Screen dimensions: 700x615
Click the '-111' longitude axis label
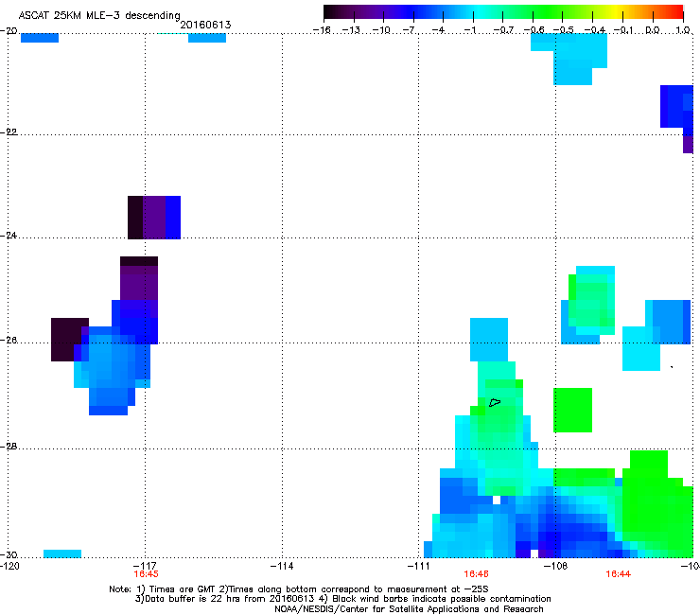pos(418,566)
